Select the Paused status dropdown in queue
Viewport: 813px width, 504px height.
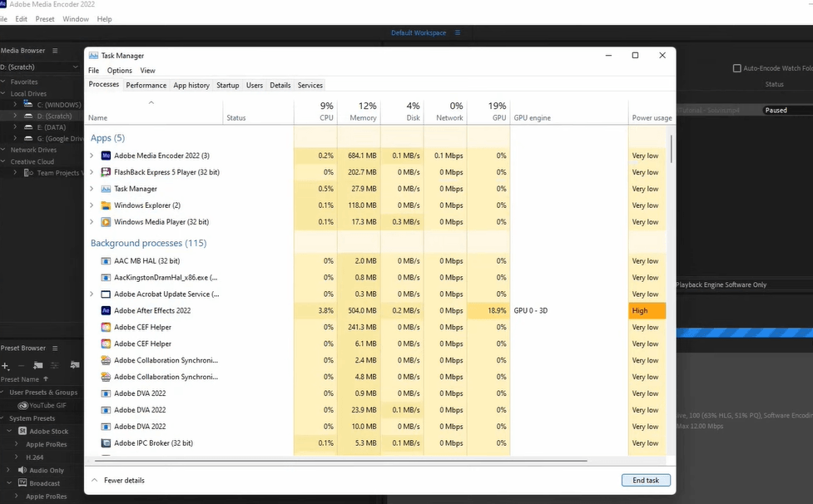pos(787,111)
